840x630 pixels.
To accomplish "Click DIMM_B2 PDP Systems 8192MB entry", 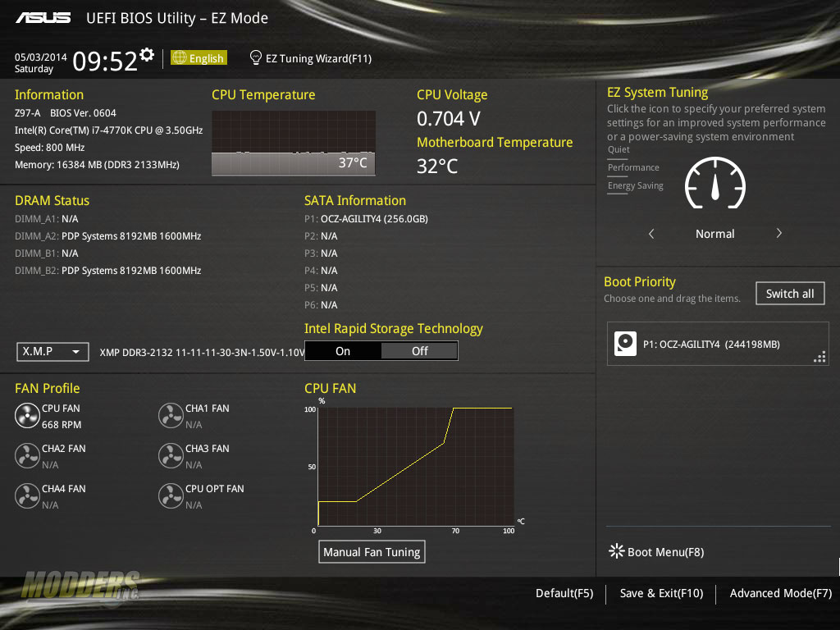I will click(x=107, y=271).
